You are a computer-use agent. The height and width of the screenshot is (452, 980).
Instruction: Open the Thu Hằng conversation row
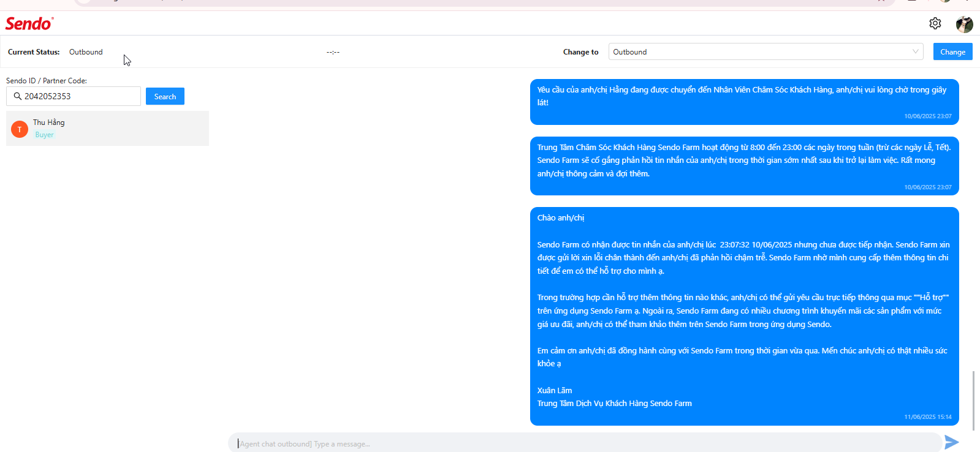pyautogui.click(x=107, y=128)
